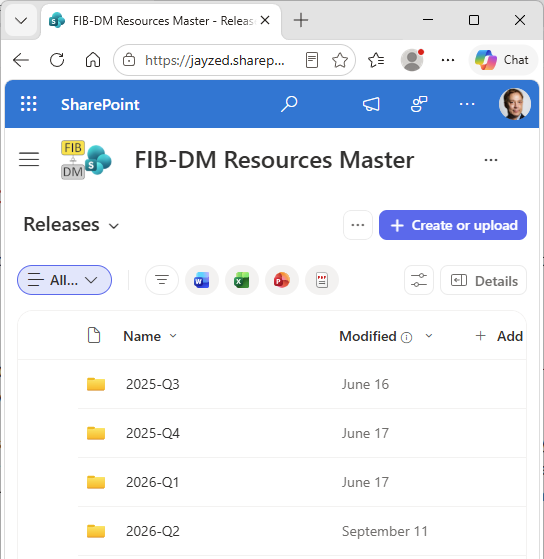The image size is (544, 559).
Task: Open folder named 2026-Q1
Action: 152,482
